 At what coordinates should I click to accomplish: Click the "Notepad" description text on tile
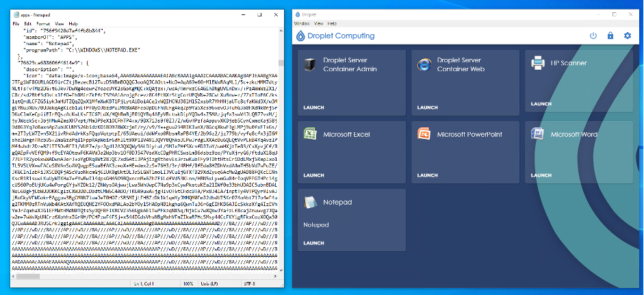(x=315, y=225)
